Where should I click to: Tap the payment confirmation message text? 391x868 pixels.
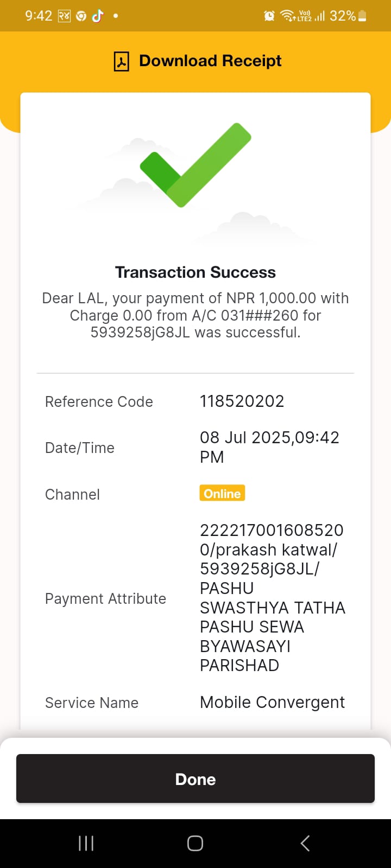coord(195,315)
